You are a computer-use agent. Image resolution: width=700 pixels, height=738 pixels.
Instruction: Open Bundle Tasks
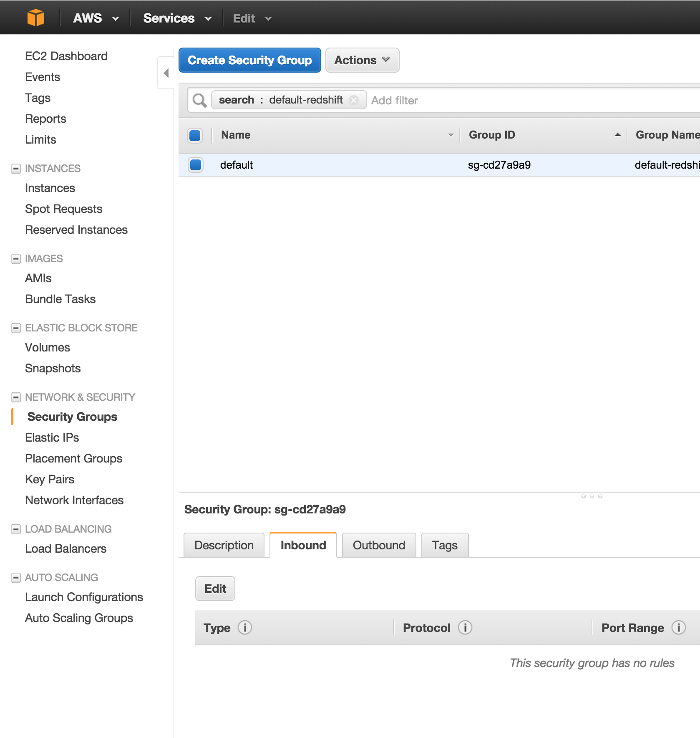point(60,299)
